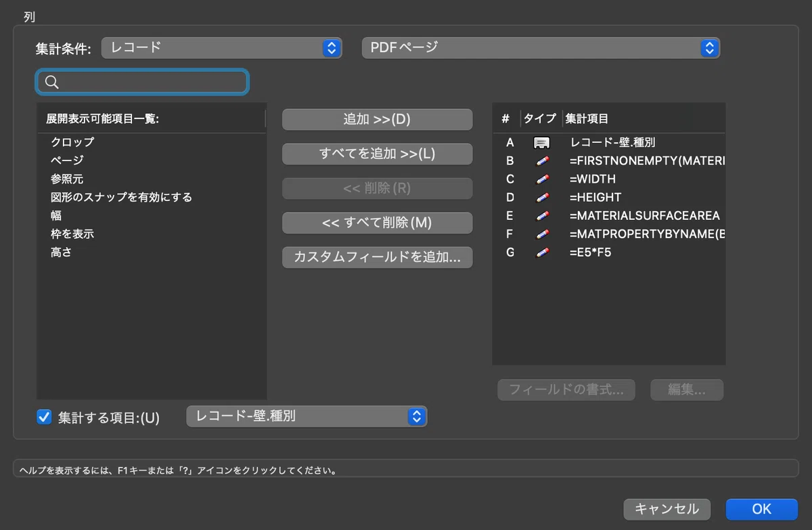Click the pencil icon in row G
812x530 pixels.
[541, 252]
